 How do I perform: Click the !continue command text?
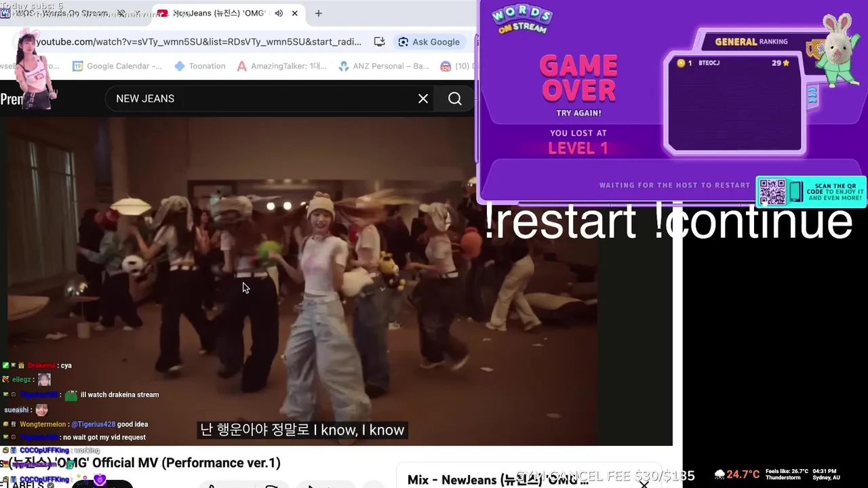tap(753, 222)
